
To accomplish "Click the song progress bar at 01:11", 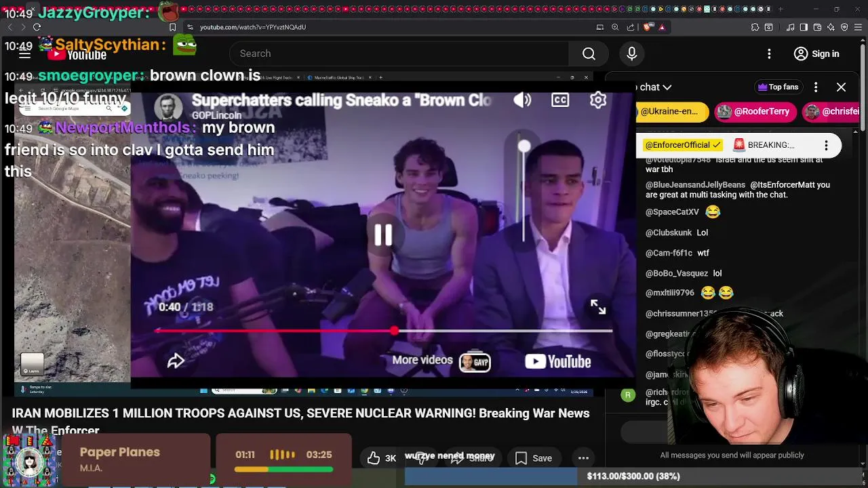I will 283,469.
